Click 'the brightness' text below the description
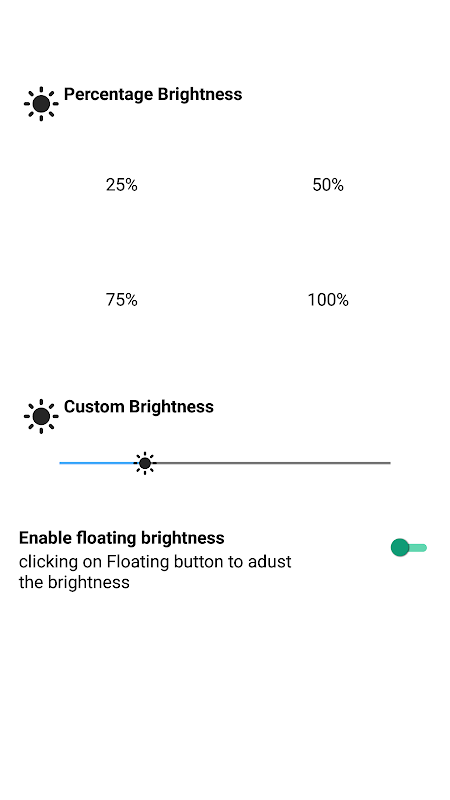450x800 pixels. pos(74,582)
